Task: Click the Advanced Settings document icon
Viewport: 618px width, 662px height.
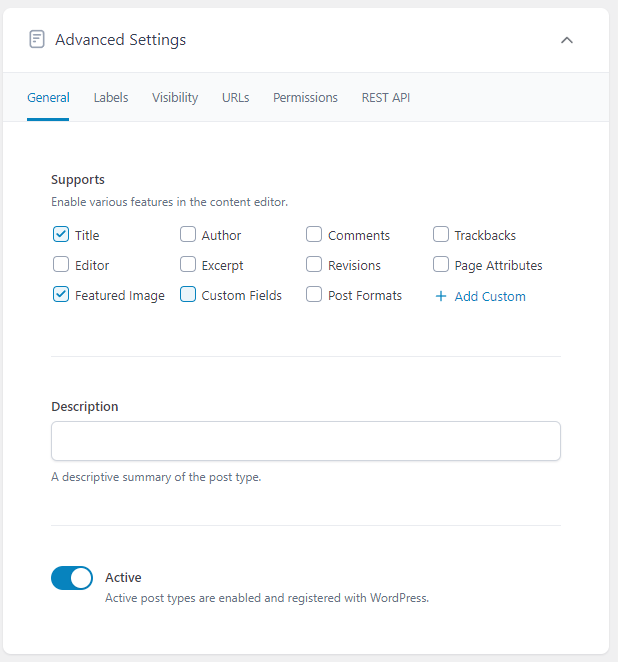Action: 37,40
